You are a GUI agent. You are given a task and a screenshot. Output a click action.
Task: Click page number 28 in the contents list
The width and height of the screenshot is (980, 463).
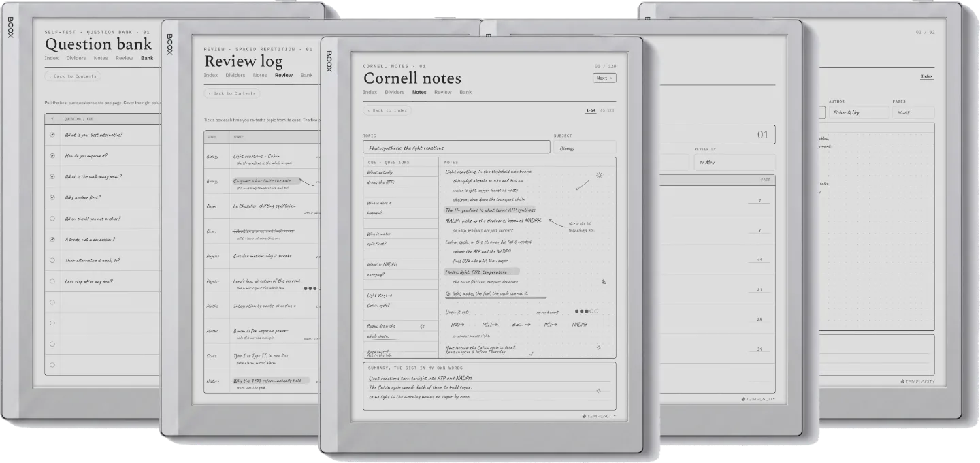[759, 319]
